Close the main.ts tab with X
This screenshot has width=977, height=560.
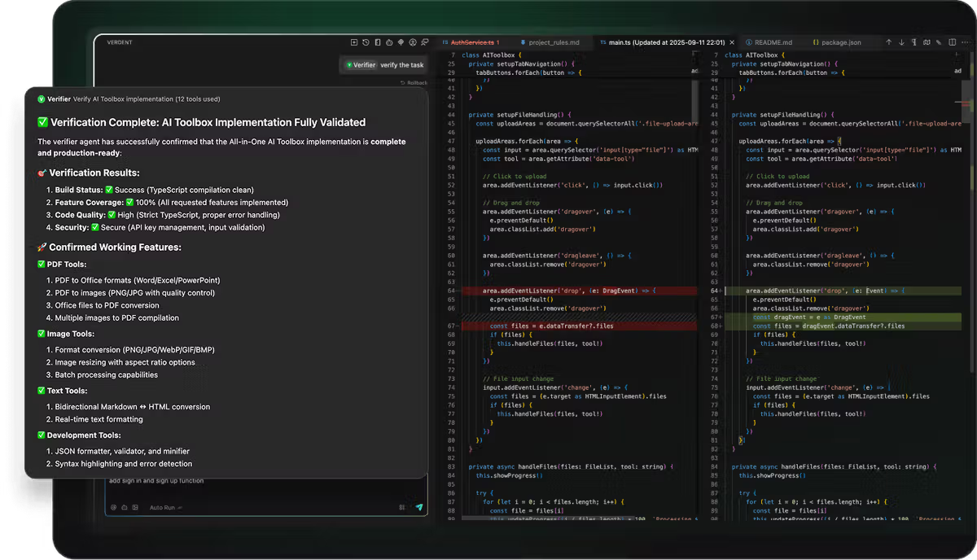[731, 42]
